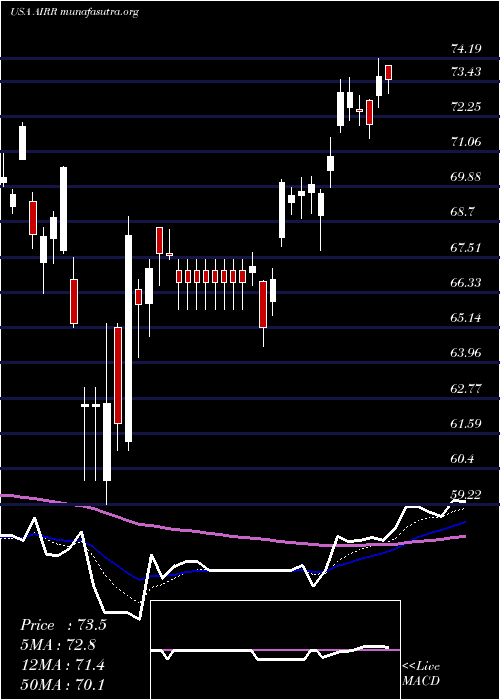500x700 pixels.
Task: Click the 65.14 price axis label
Action: pyautogui.click(x=466, y=318)
